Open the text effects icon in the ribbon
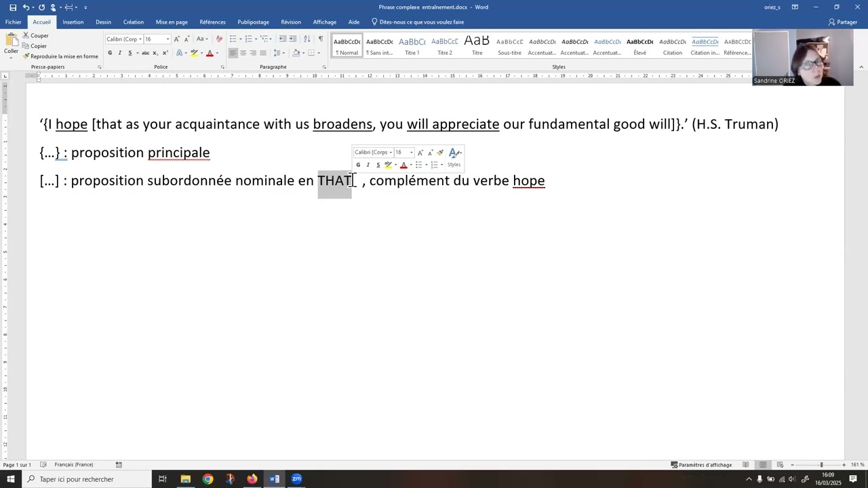 (x=180, y=53)
